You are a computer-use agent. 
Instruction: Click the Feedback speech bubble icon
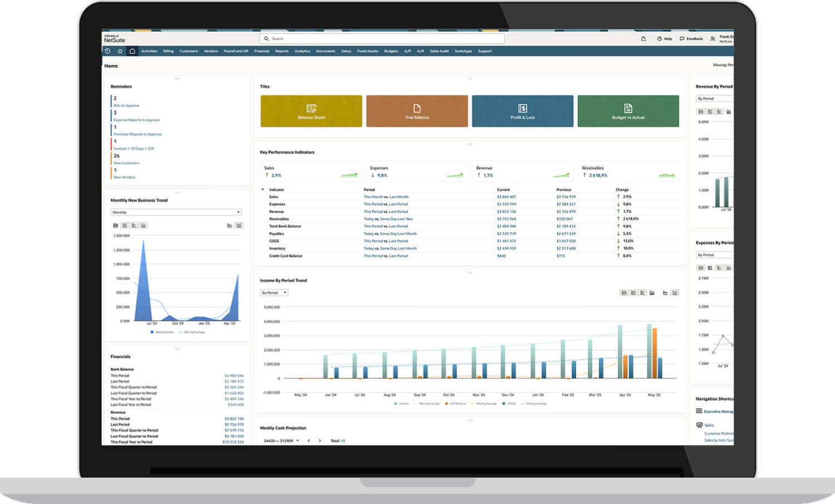682,39
